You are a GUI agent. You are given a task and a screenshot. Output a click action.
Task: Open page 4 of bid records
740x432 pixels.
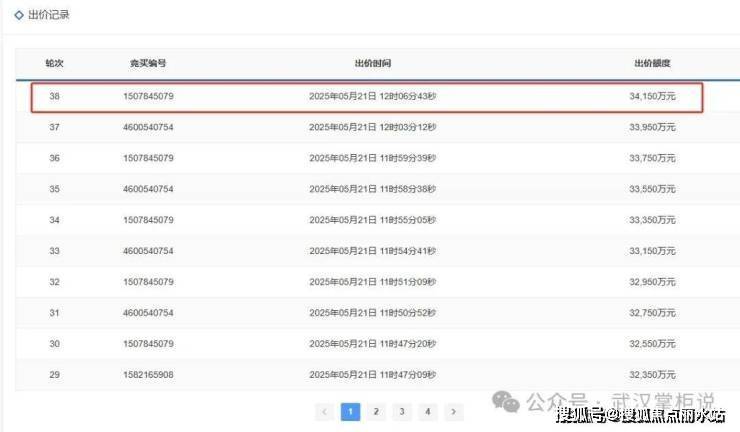click(428, 412)
